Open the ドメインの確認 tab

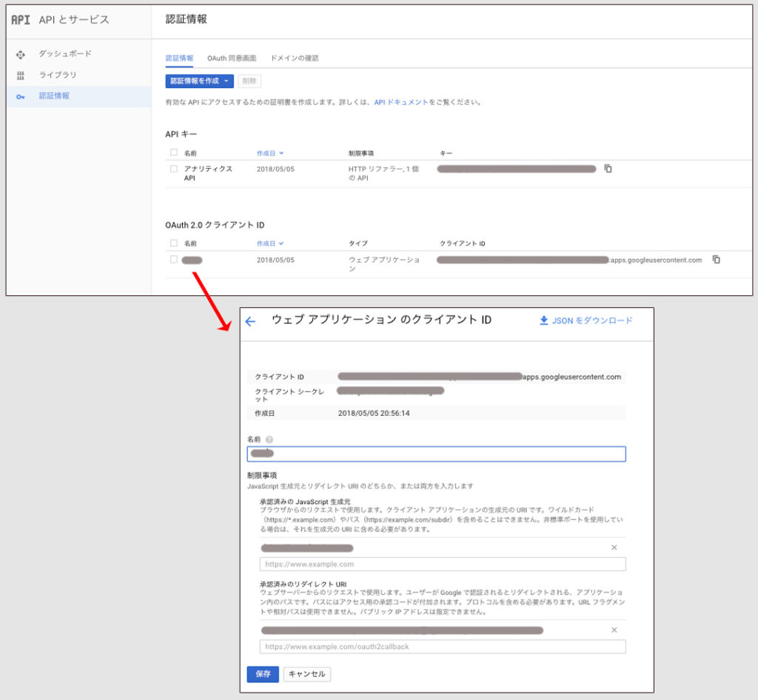pyautogui.click(x=295, y=58)
